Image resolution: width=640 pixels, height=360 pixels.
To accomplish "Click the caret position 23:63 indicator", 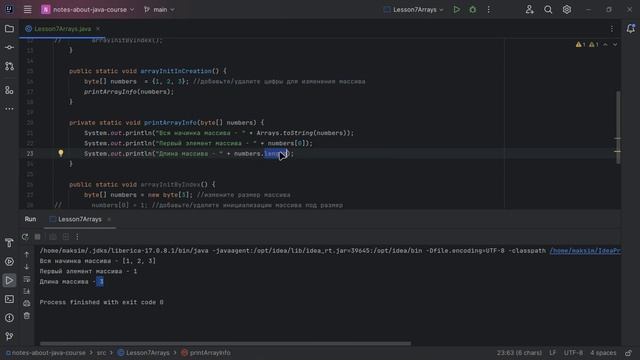I will [519, 353].
